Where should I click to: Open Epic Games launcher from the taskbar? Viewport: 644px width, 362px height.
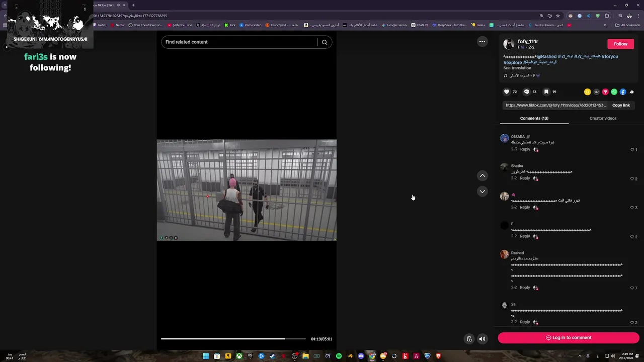250,356
